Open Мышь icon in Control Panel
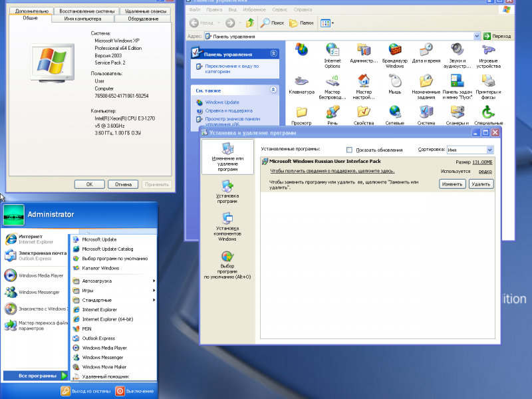 (x=394, y=84)
